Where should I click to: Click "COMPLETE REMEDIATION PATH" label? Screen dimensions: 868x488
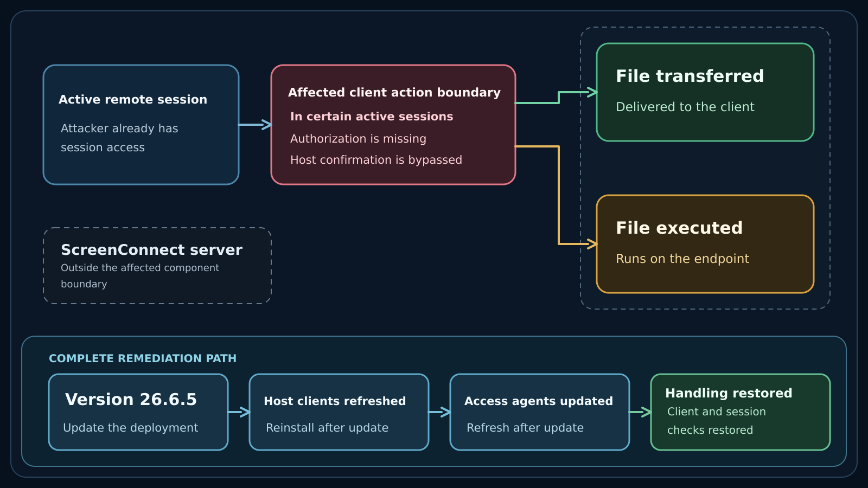pyautogui.click(x=143, y=358)
